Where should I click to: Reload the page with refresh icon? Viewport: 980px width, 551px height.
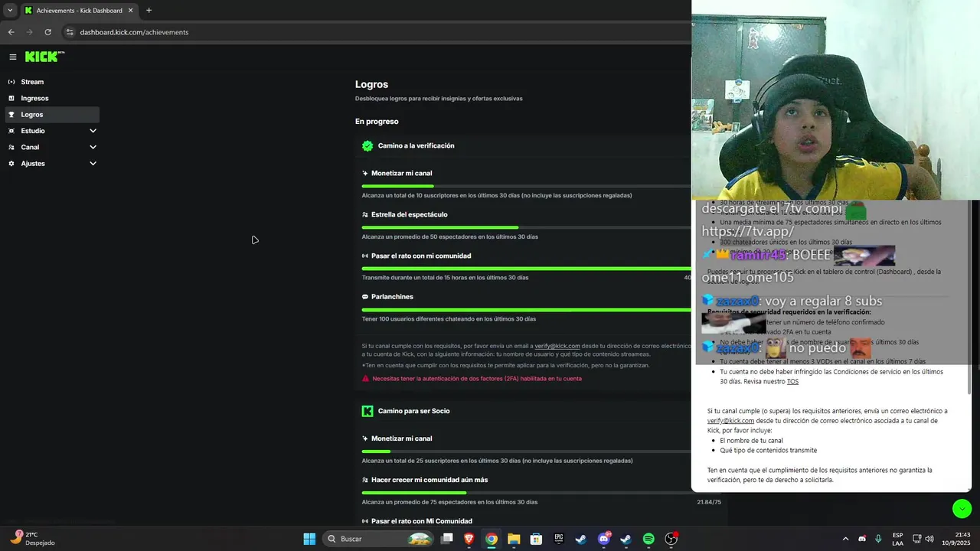47,32
